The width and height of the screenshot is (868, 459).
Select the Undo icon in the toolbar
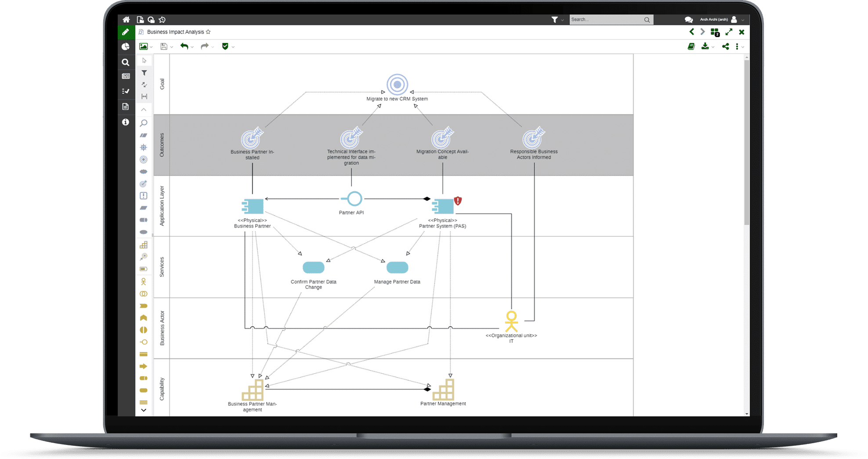click(184, 46)
